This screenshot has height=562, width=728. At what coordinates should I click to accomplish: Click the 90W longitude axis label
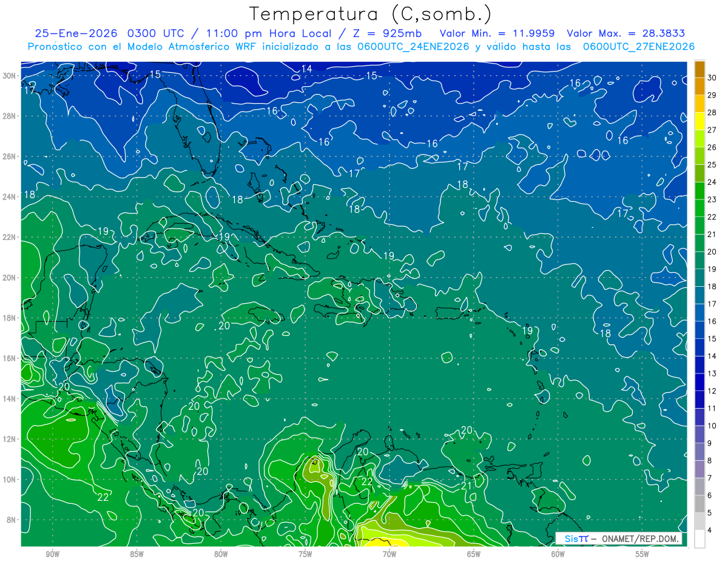click(52, 554)
